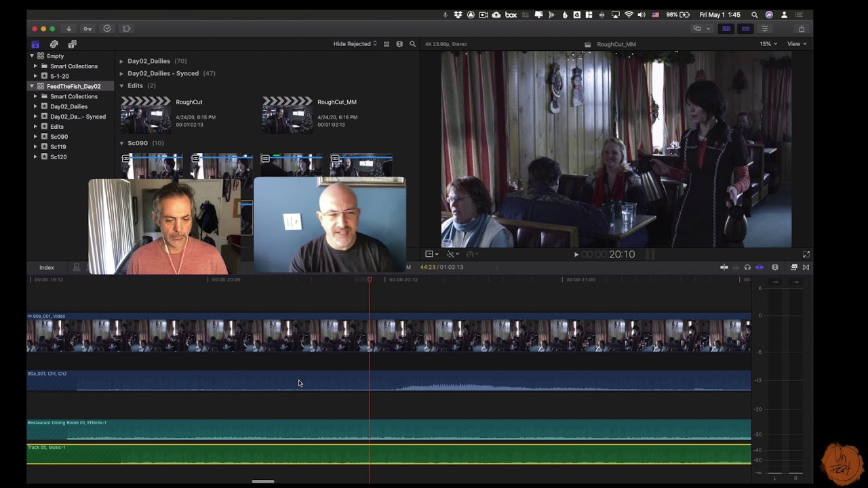Toggle timeline snapping button
Viewport: 868px width, 488px height.
pos(759,267)
